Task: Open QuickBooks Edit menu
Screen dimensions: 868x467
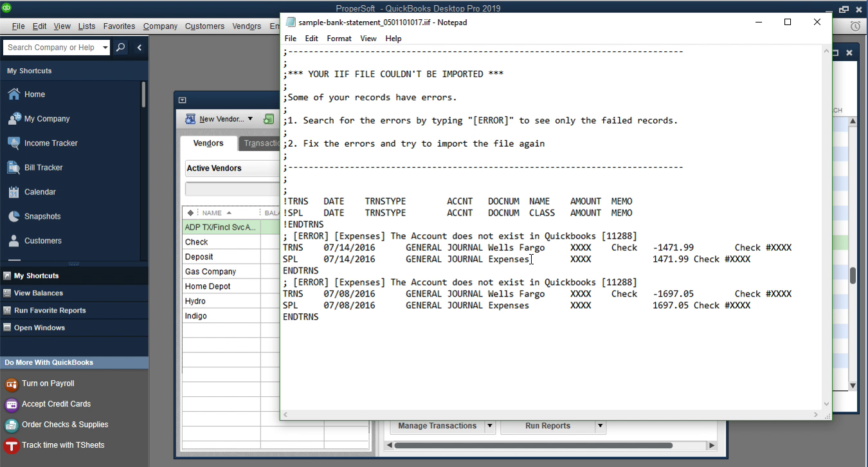Action: (x=39, y=26)
